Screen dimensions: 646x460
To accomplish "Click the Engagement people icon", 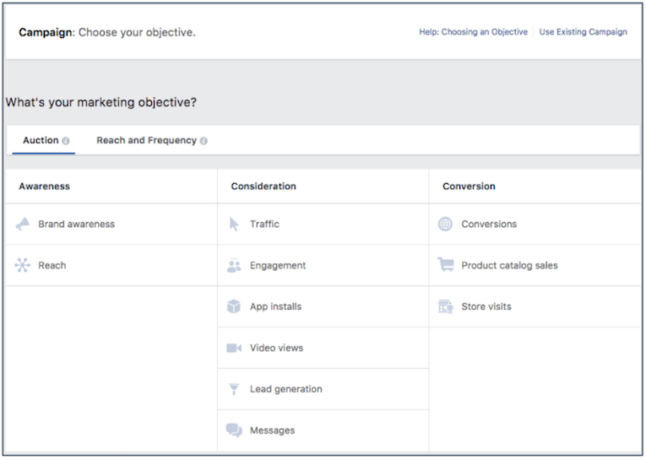I will [x=234, y=266].
